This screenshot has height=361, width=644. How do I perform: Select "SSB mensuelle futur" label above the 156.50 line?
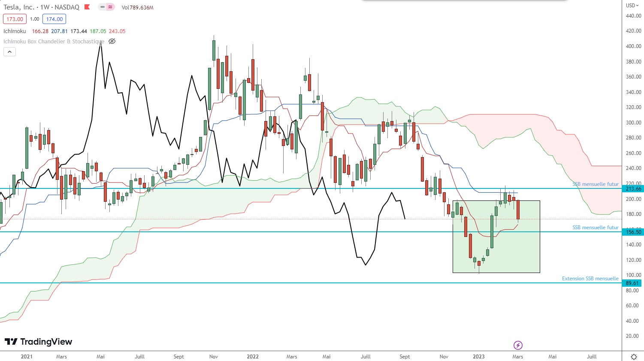pyautogui.click(x=596, y=228)
